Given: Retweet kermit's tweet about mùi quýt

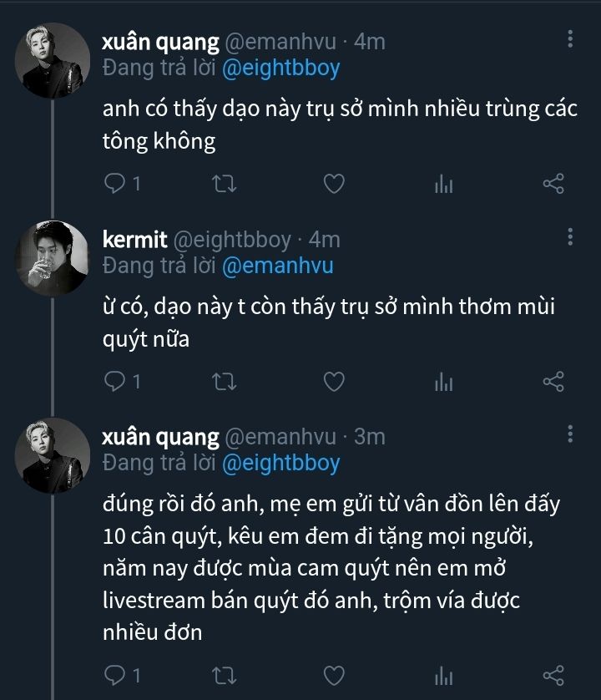Looking at the screenshot, I should (225, 382).
